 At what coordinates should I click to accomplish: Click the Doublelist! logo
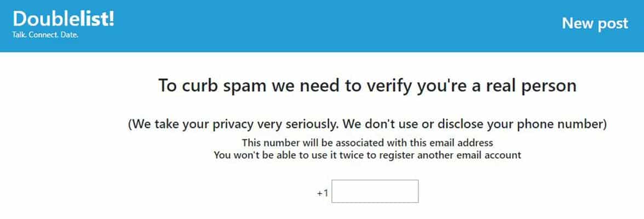coord(64,19)
